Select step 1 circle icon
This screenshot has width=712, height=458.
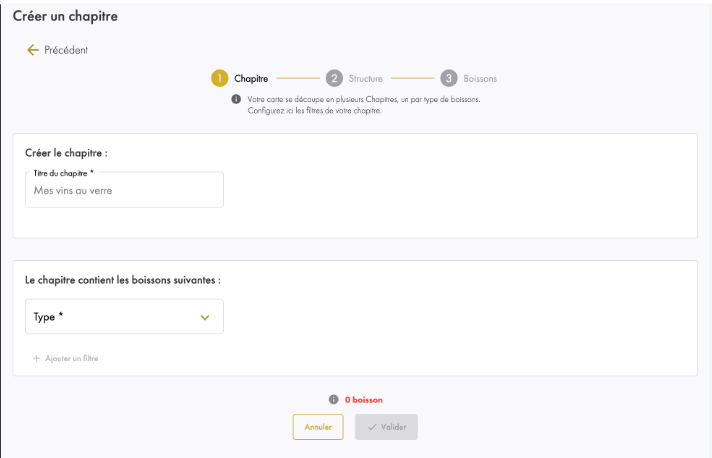(x=220, y=79)
